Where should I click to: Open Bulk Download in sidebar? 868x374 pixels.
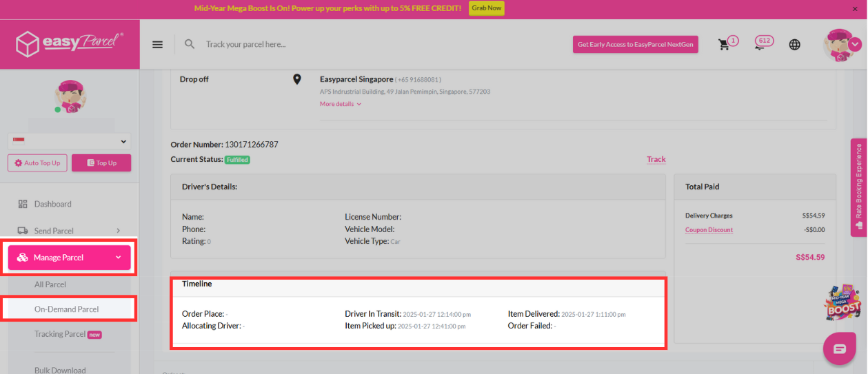(60, 370)
